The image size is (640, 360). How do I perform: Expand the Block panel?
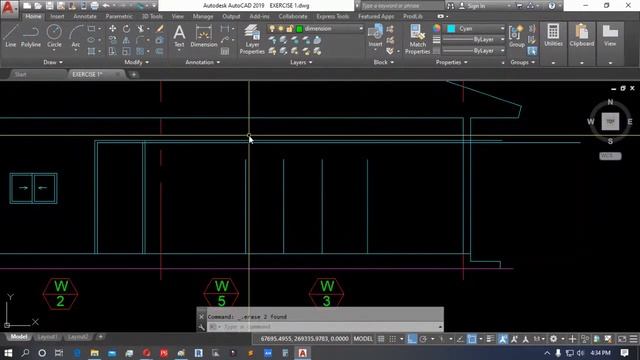point(383,62)
